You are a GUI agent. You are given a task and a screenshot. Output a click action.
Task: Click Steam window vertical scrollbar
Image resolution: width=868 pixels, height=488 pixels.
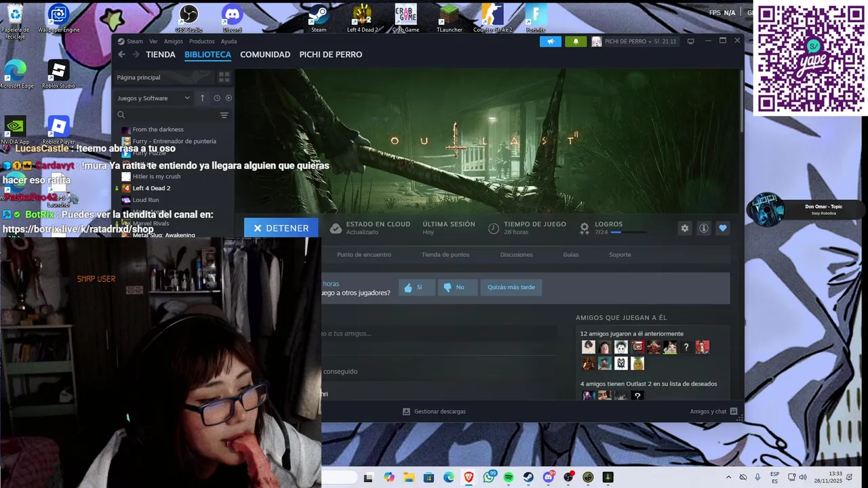click(741, 102)
